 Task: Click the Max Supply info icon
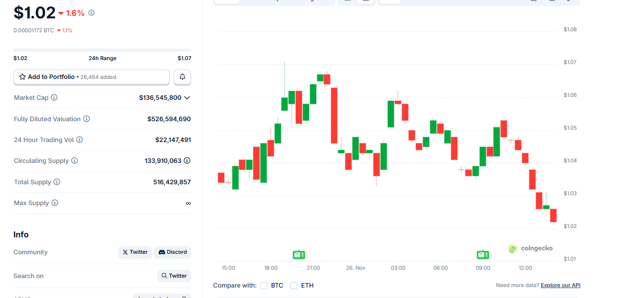(x=55, y=203)
